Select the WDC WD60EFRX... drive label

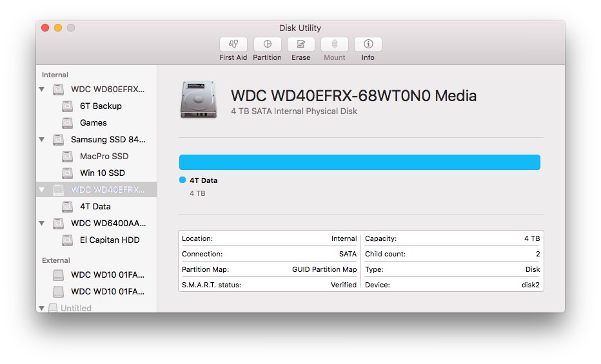point(108,89)
